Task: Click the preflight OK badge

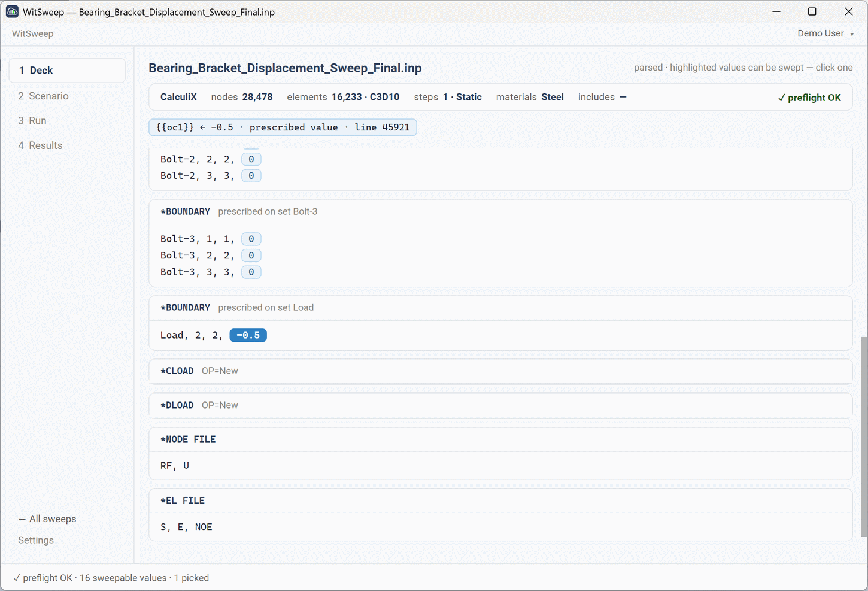Action: tap(809, 98)
